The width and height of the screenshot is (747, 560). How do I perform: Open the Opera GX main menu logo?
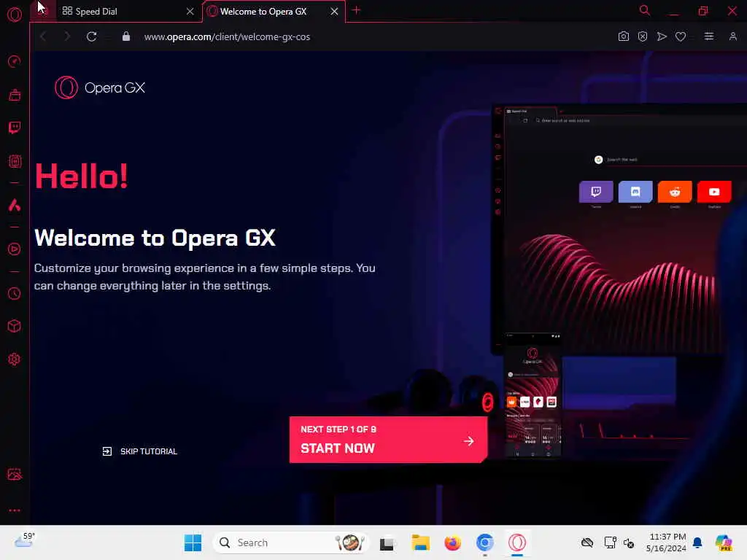[x=15, y=15]
